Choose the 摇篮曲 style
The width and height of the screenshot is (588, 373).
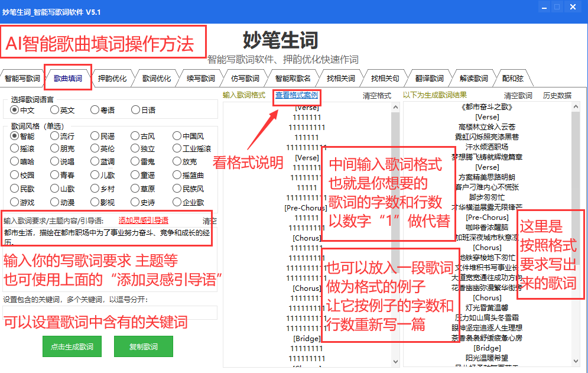pyautogui.click(x=189, y=175)
